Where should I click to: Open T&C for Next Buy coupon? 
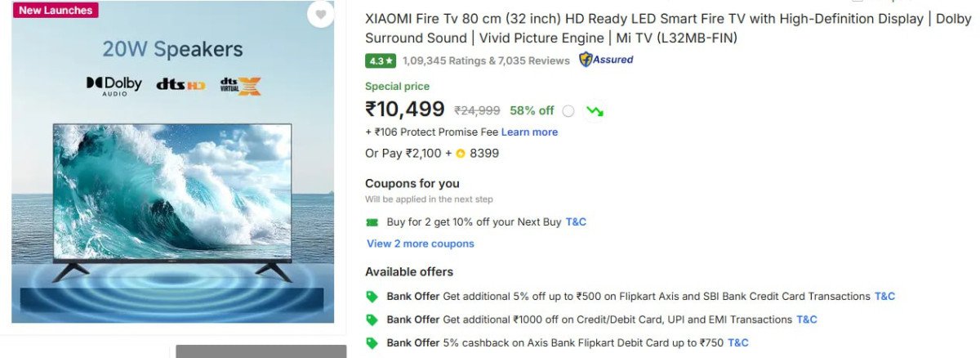point(576,222)
